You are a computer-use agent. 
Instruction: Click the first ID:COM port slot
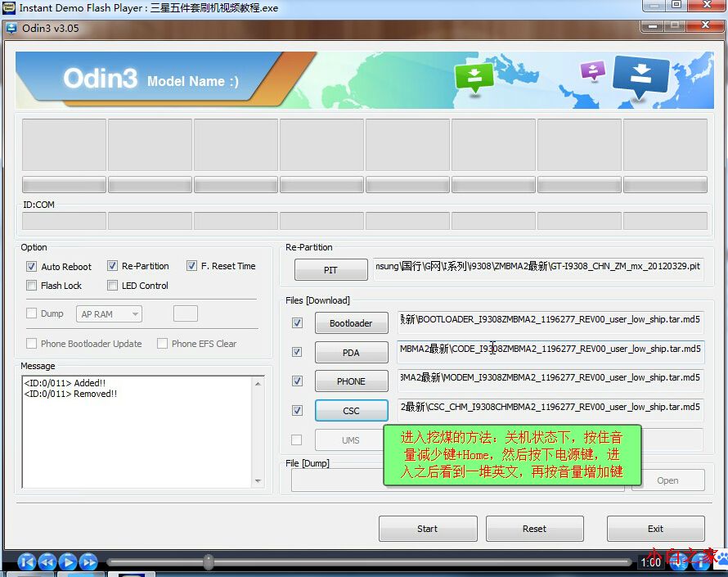(64, 221)
